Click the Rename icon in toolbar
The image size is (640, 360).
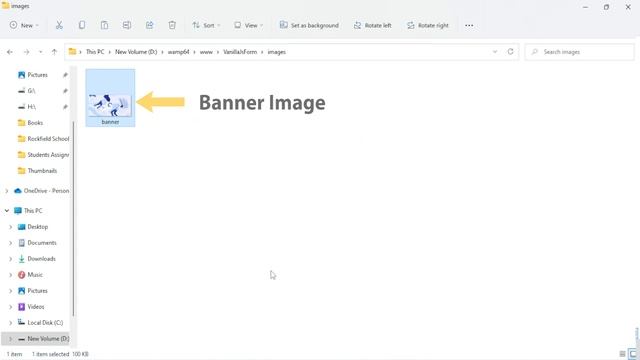click(x=127, y=25)
